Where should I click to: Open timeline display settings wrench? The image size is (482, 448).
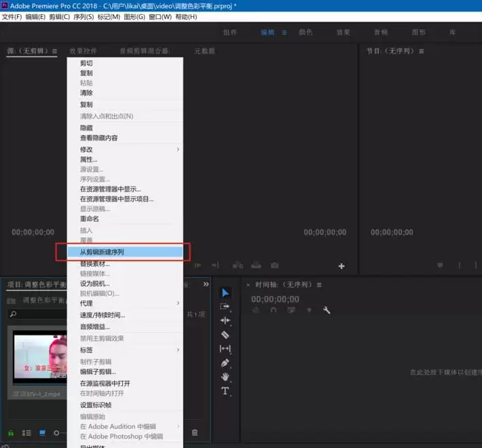pyautogui.click(x=327, y=310)
